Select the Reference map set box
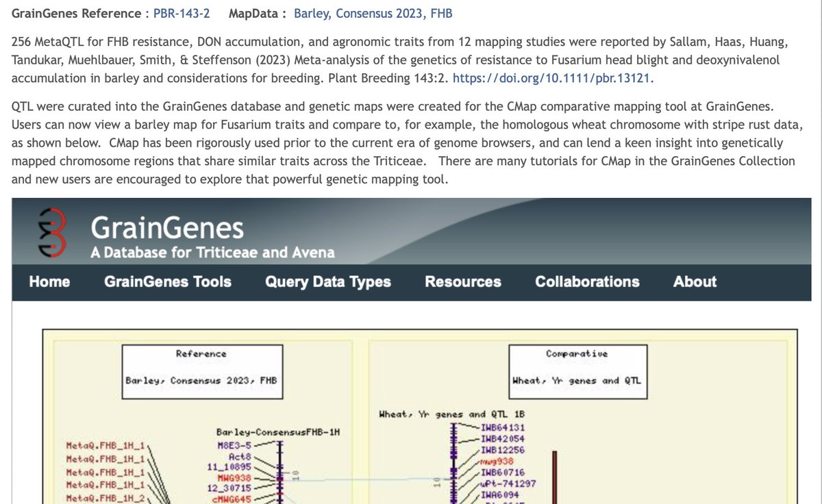 click(201, 373)
